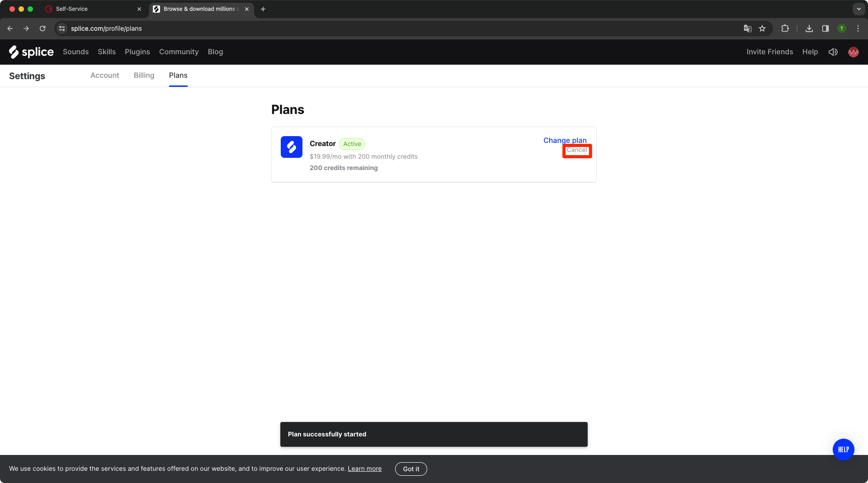Viewport: 868px width, 483px height.
Task: Open the Billing settings tab
Action: (x=144, y=76)
